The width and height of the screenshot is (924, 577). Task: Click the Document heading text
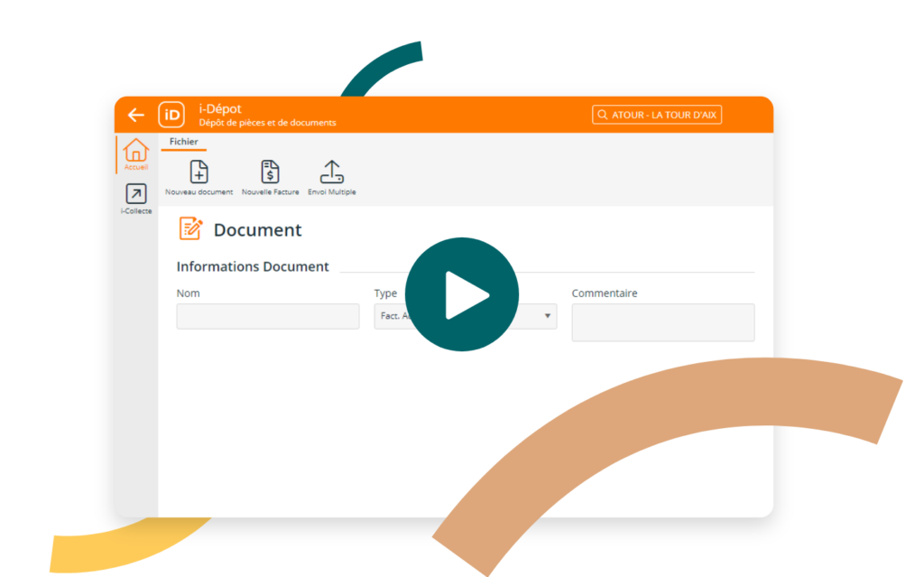(257, 230)
